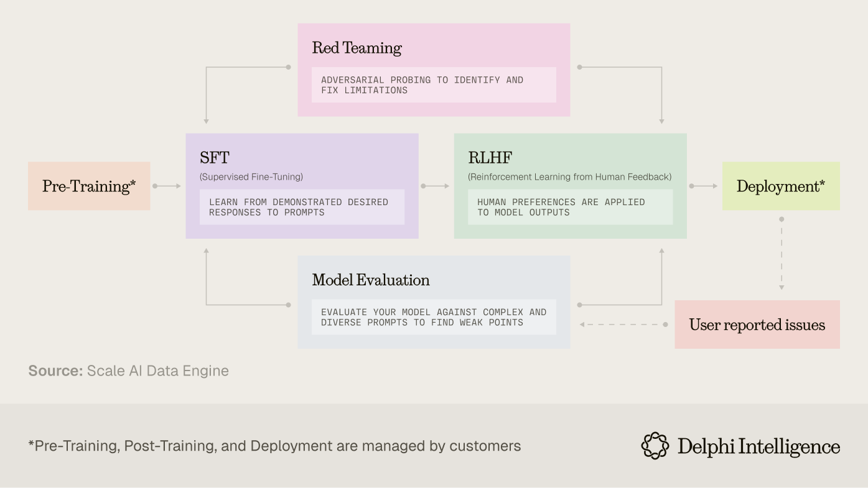
Task: Click the User reported issues box
Action: [x=757, y=325]
